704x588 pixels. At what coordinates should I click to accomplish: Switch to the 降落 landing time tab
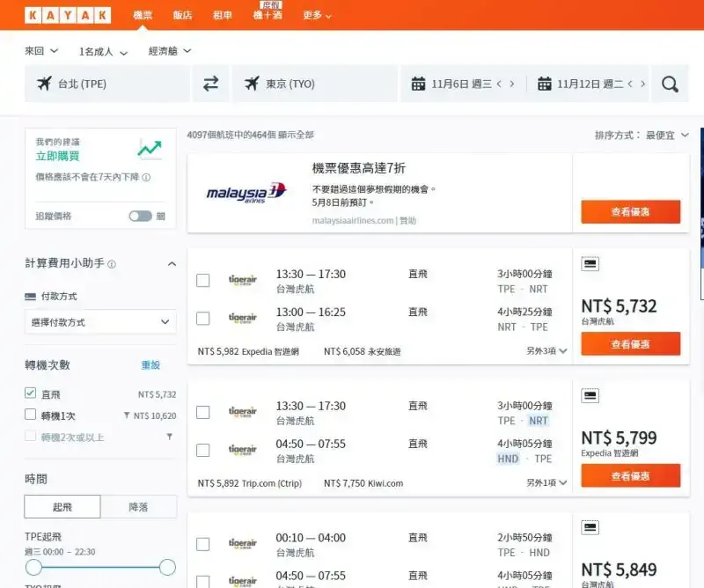138,506
